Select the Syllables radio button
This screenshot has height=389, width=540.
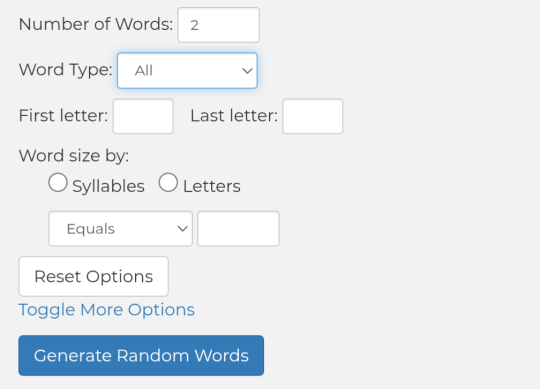[58, 182]
